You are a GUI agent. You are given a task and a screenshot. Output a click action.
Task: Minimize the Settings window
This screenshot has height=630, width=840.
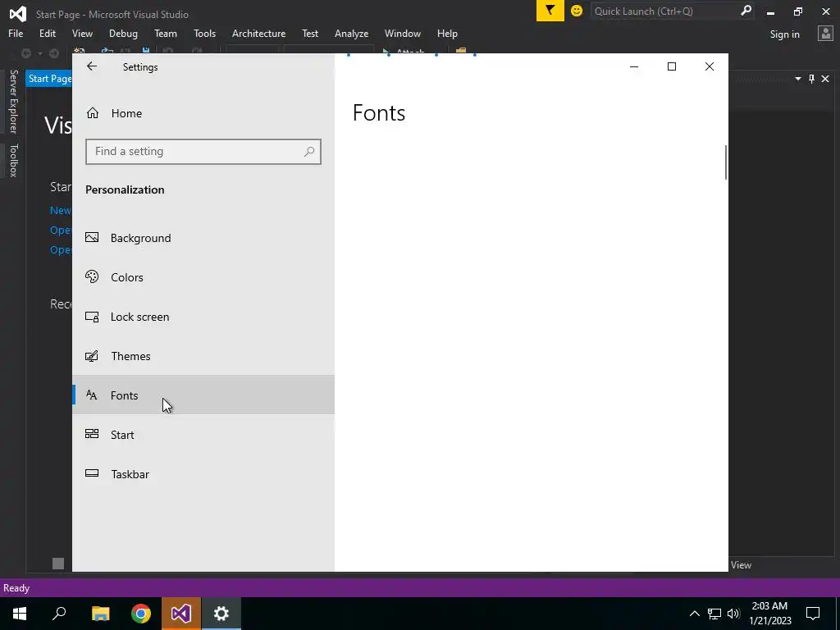(x=634, y=66)
